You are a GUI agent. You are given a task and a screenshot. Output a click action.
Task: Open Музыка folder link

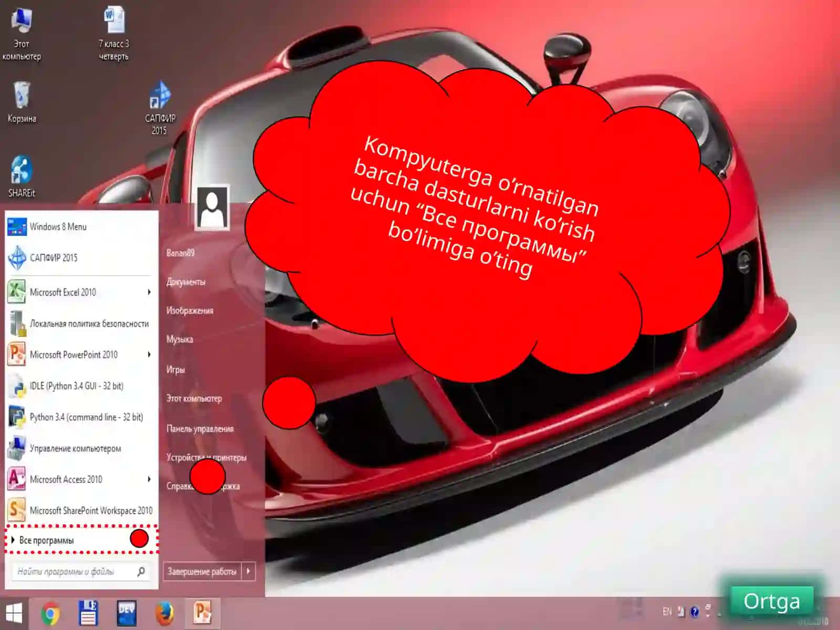[180, 340]
